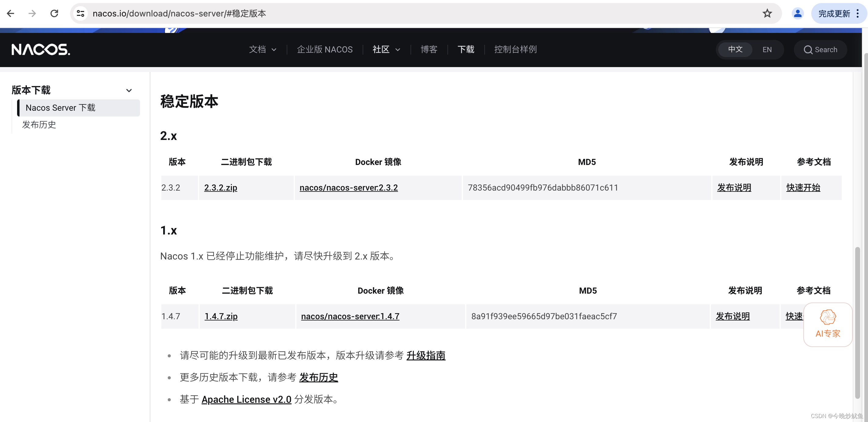
Task: Click the Search box in header
Action: 820,49
